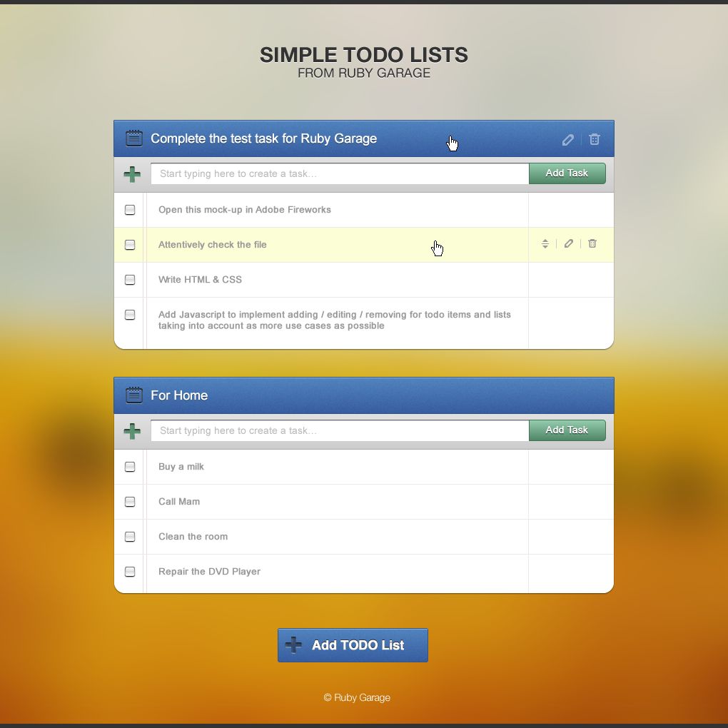The image size is (728, 728).
Task: Click the 'Buy a milk' task text
Action: click(181, 467)
